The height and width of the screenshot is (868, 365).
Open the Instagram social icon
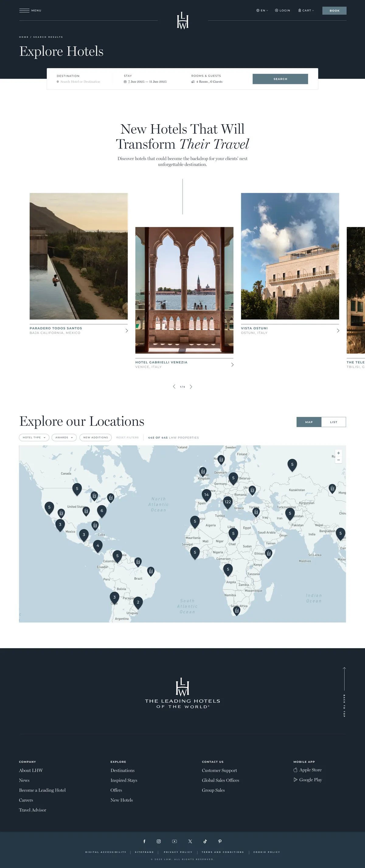pyautogui.click(x=158, y=842)
